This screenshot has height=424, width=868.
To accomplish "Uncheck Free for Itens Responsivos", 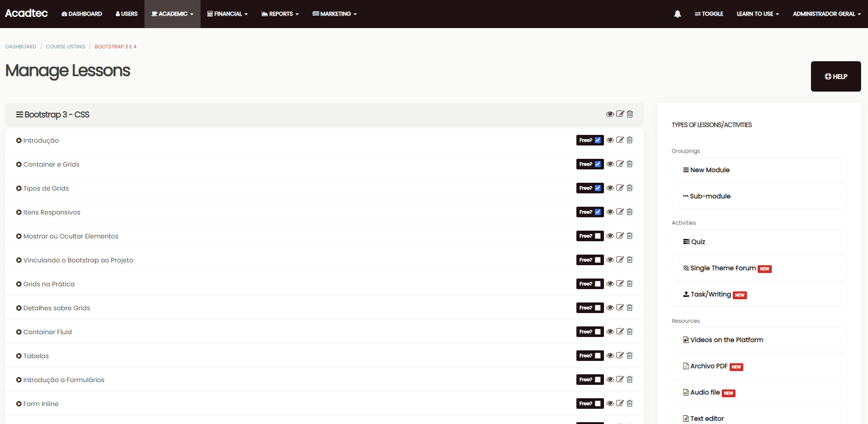I will coord(598,212).
